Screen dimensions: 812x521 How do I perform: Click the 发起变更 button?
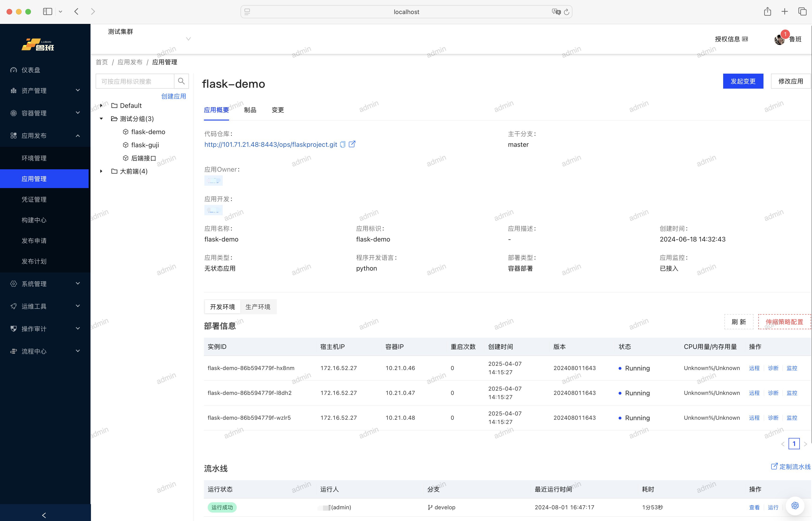(x=743, y=81)
